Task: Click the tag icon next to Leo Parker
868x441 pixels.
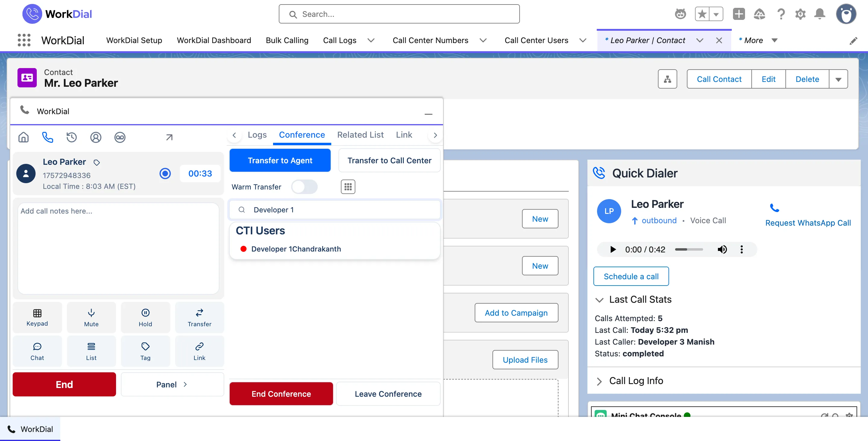Action: coord(97,162)
